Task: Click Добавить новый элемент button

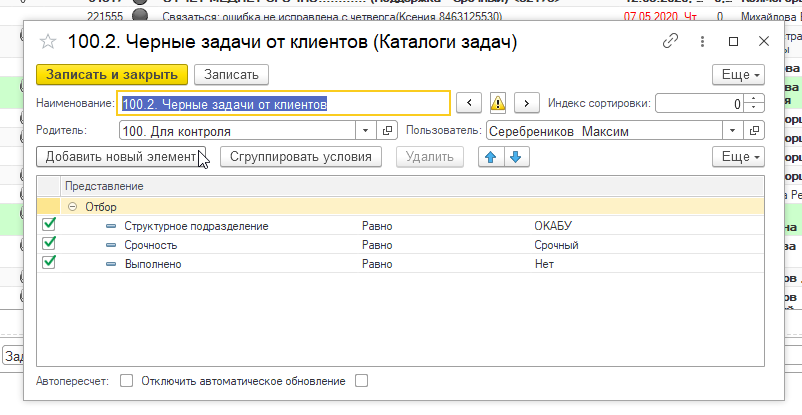Action: click(x=121, y=157)
